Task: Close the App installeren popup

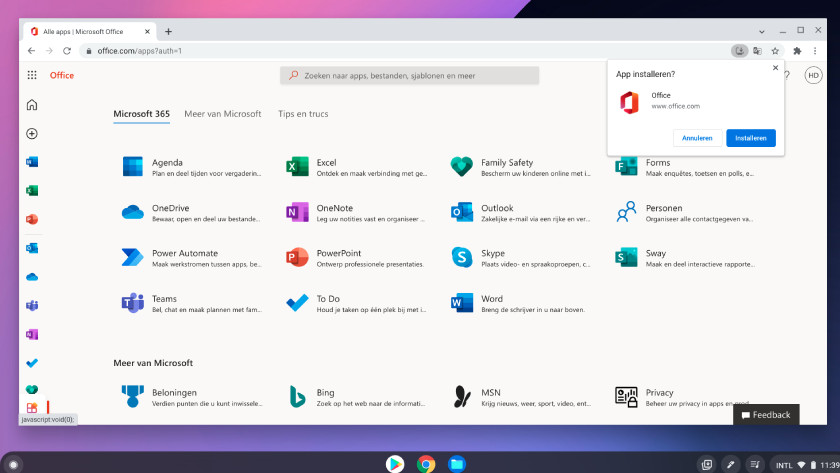Action: tap(775, 67)
